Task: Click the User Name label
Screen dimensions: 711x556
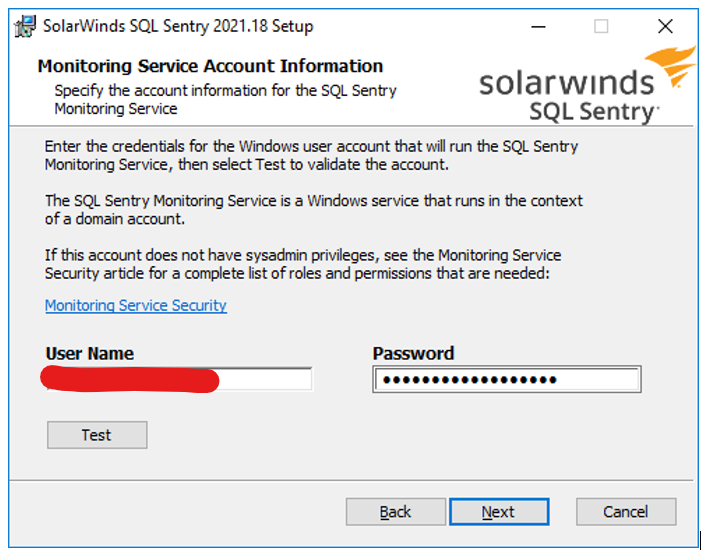Action: 89,353
